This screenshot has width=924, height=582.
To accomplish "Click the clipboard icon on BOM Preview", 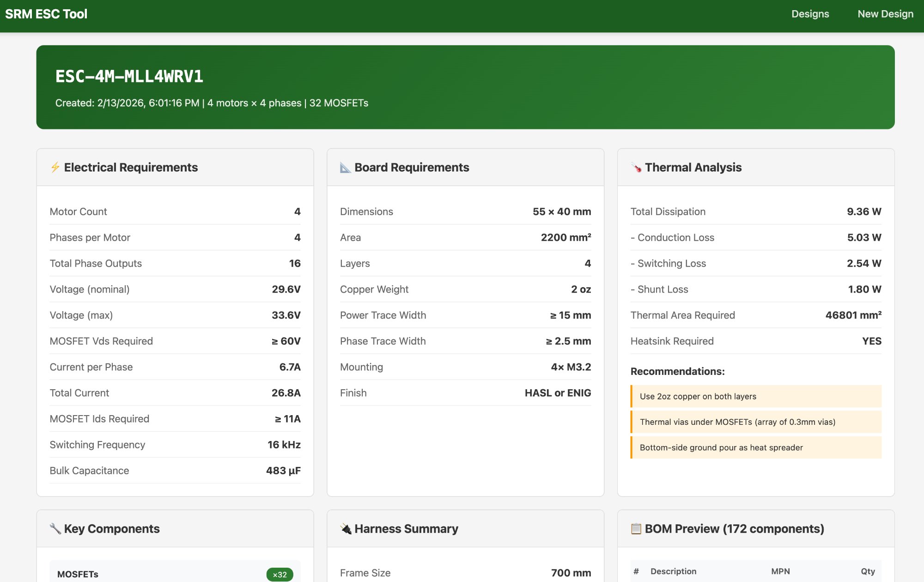I will 636,528.
